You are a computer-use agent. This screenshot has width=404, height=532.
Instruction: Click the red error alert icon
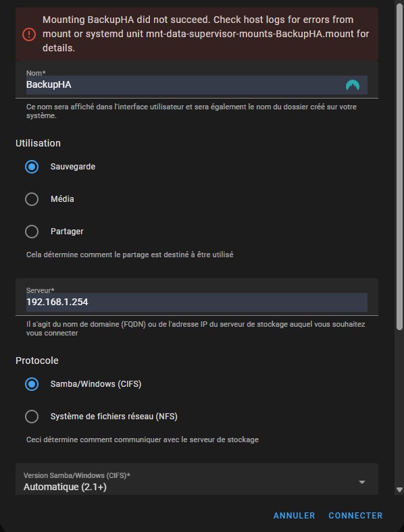[x=29, y=34]
